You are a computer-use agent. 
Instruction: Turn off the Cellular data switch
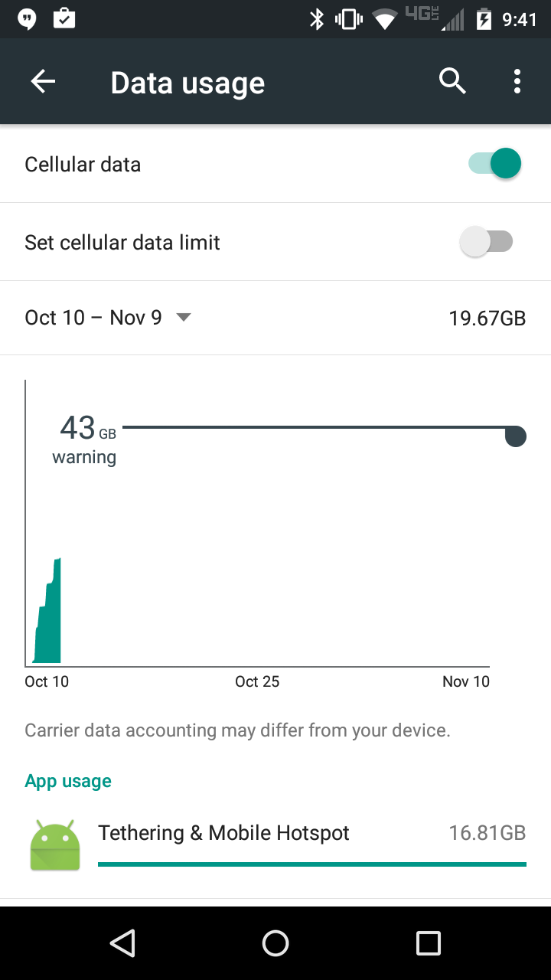pyautogui.click(x=495, y=164)
